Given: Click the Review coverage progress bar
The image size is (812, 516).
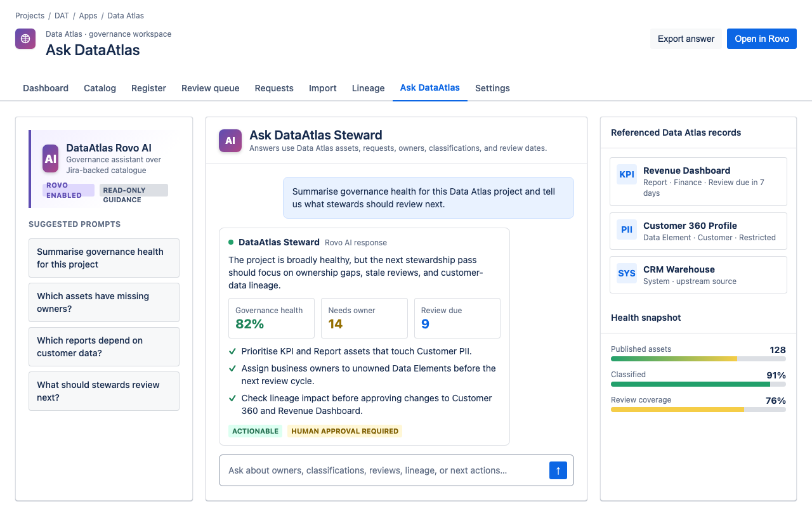Looking at the screenshot, I should click(698, 410).
